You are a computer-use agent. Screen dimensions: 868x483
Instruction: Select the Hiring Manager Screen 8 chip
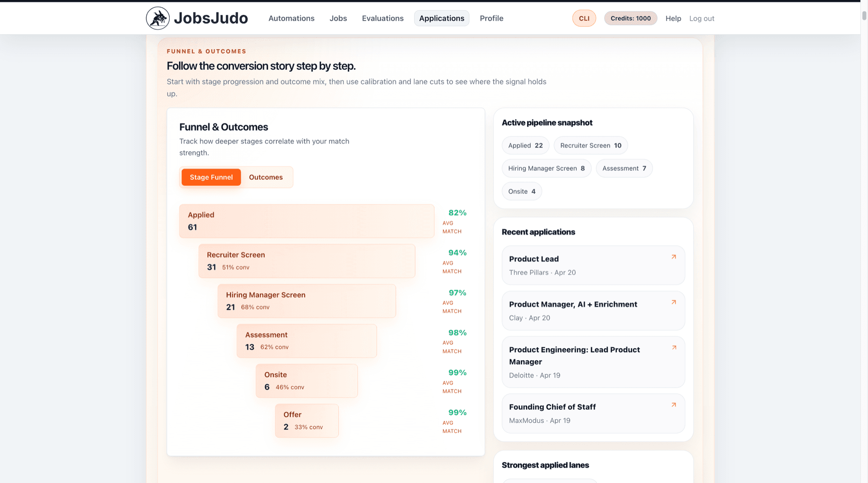tap(546, 168)
